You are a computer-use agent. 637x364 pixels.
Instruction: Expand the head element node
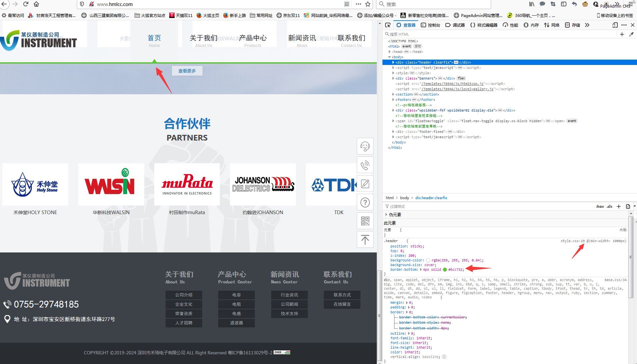point(389,52)
